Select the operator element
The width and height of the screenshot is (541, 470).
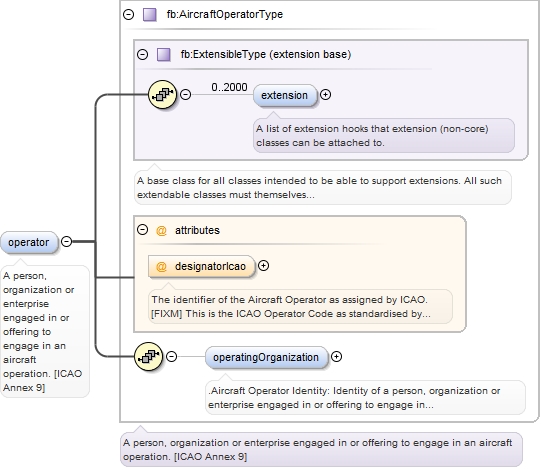(29, 243)
